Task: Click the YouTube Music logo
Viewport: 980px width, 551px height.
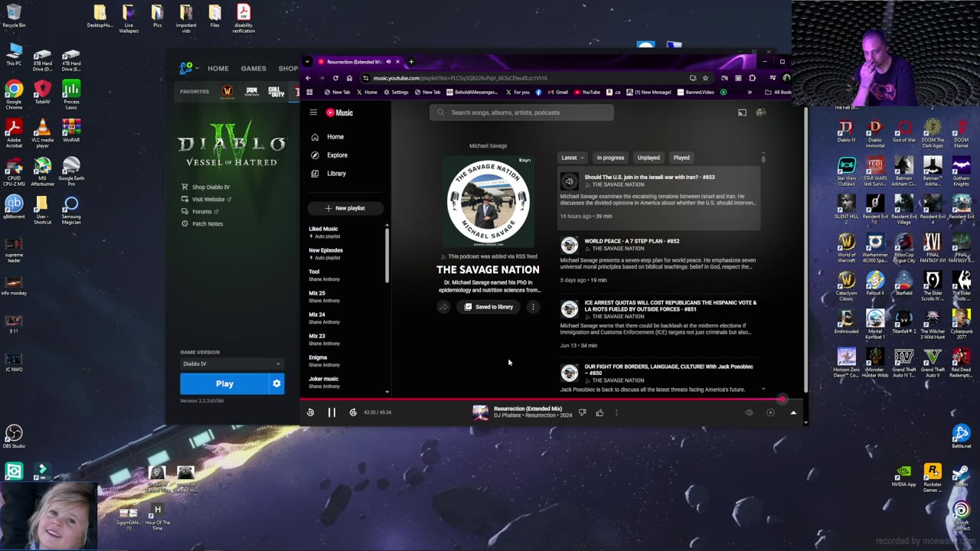Action: pos(340,112)
